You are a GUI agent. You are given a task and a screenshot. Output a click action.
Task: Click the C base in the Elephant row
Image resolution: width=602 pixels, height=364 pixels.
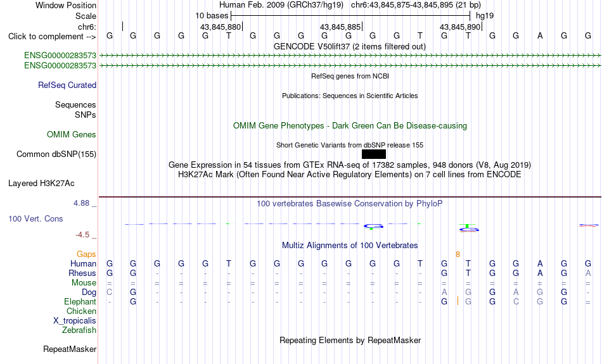[516, 302]
